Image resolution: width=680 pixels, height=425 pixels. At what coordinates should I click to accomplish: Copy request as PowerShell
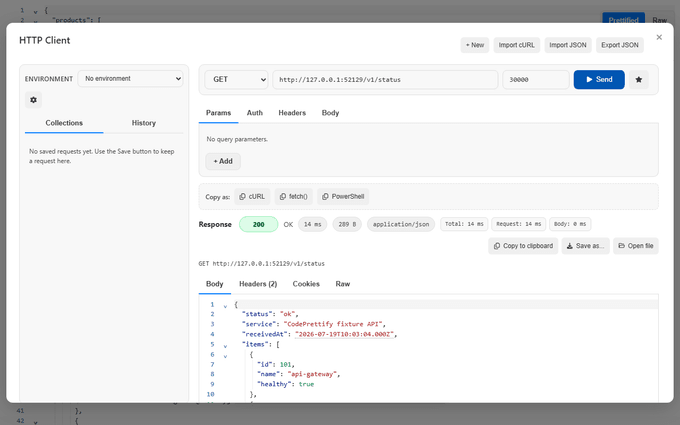[x=343, y=196]
